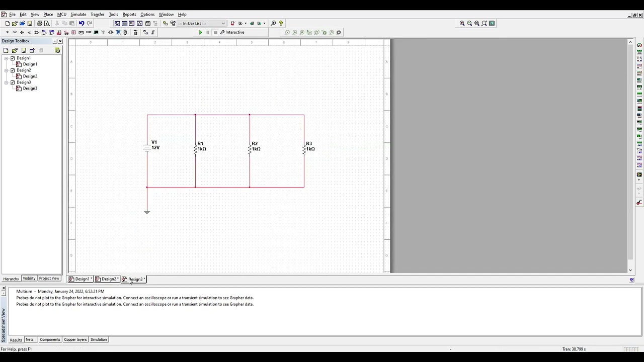
Task: Click the Print Preview toolbar icon
Action: point(47,23)
